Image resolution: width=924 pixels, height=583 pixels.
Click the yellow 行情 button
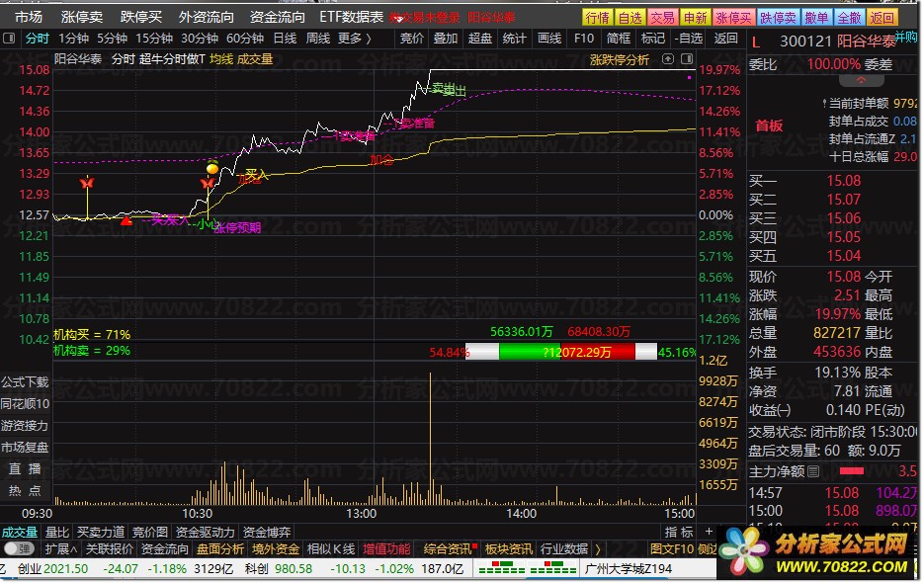pyautogui.click(x=598, y=18)
